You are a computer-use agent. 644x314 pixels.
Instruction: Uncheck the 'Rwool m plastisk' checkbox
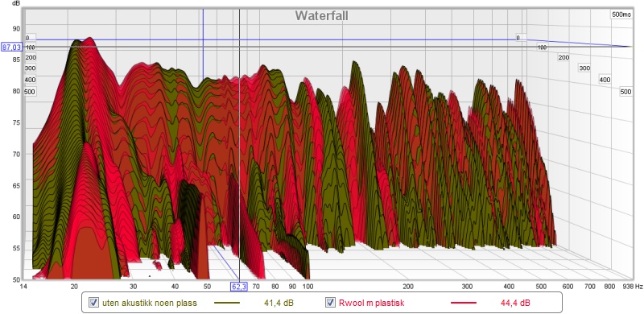click(331, 304)
